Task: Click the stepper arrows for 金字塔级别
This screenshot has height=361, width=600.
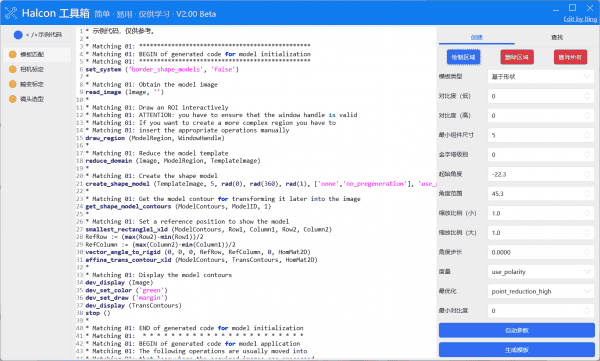Action: (x=587, y=155)
